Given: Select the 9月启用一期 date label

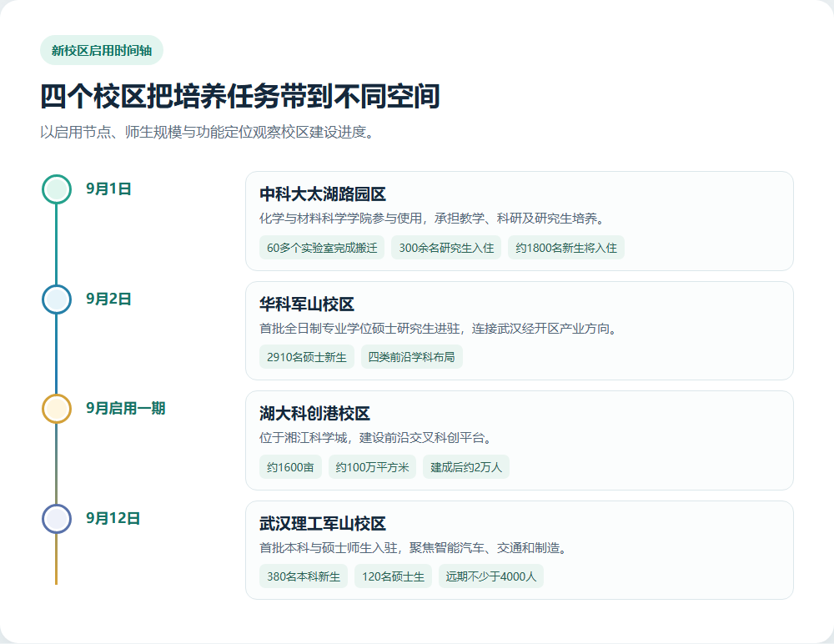Looking at the screenshot, I should 126,409.
